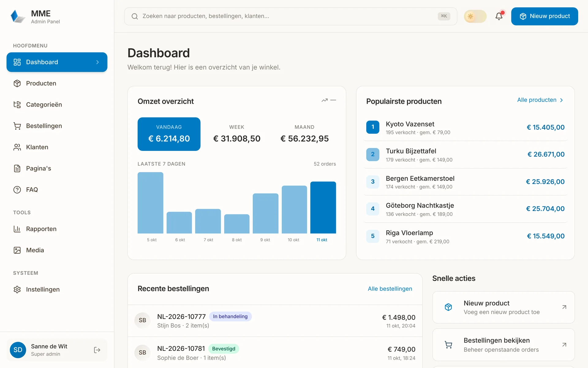Click the 5 okt chart bar
588x368 pixels.
150,203
